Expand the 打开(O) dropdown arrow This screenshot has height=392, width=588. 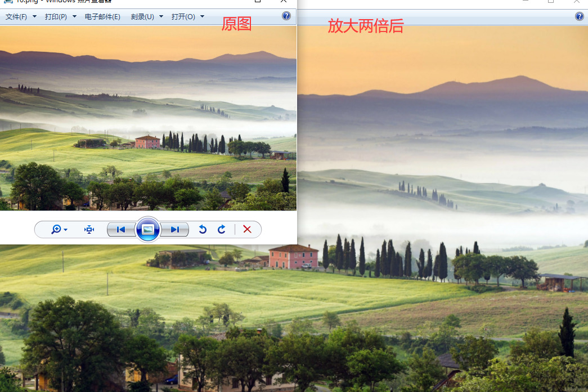pos(202,16)
